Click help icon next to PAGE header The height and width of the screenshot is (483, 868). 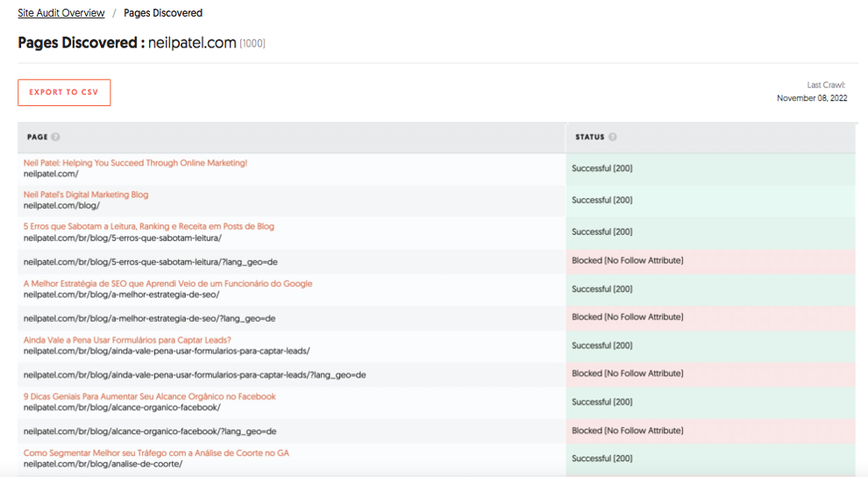(55, 138)
